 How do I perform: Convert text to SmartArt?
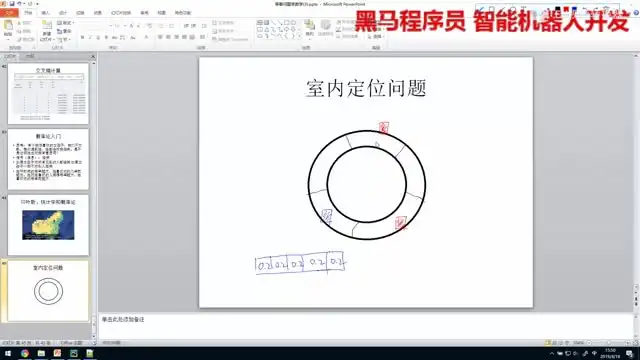[x=230, y=40]
